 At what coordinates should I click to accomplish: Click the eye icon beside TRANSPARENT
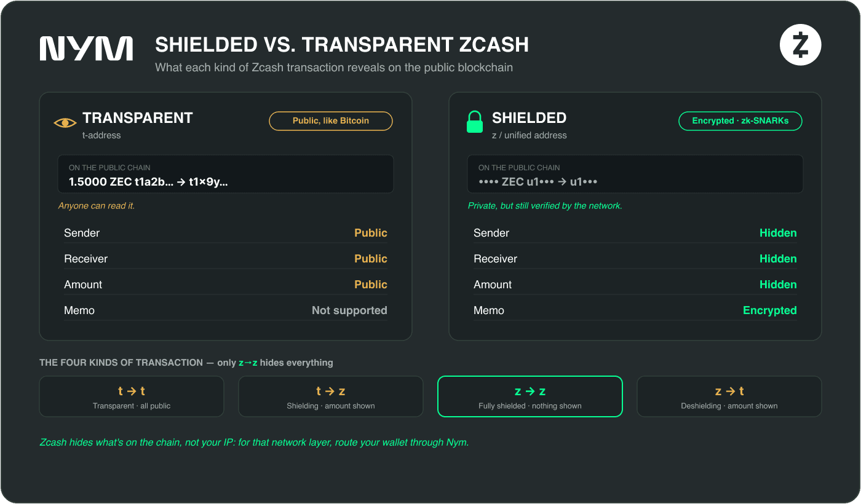[65, 123]
